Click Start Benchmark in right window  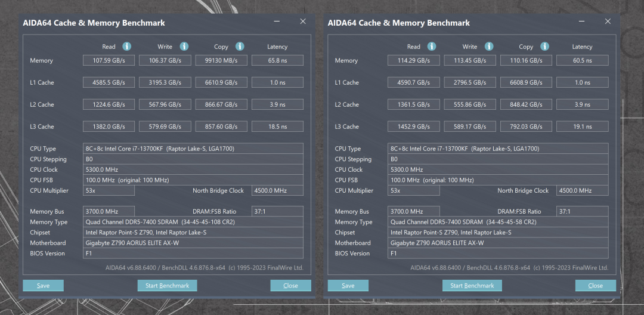pyautogui.click(x=472, y=285)
